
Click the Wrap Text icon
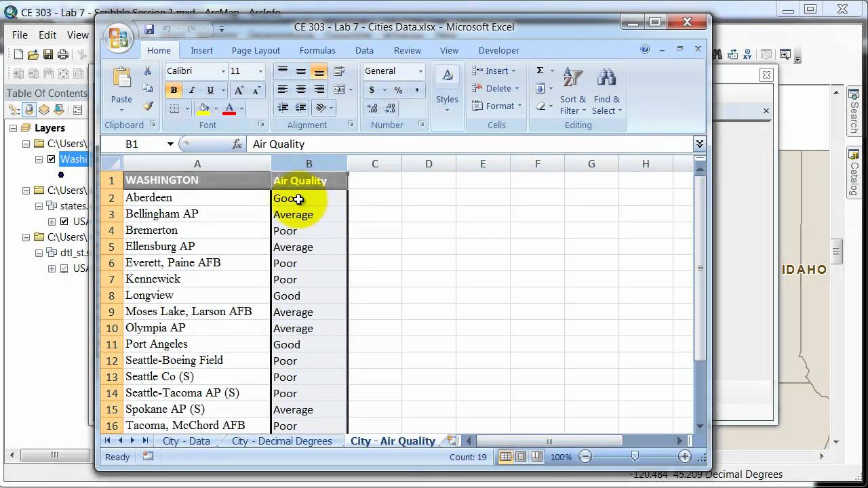340,71
